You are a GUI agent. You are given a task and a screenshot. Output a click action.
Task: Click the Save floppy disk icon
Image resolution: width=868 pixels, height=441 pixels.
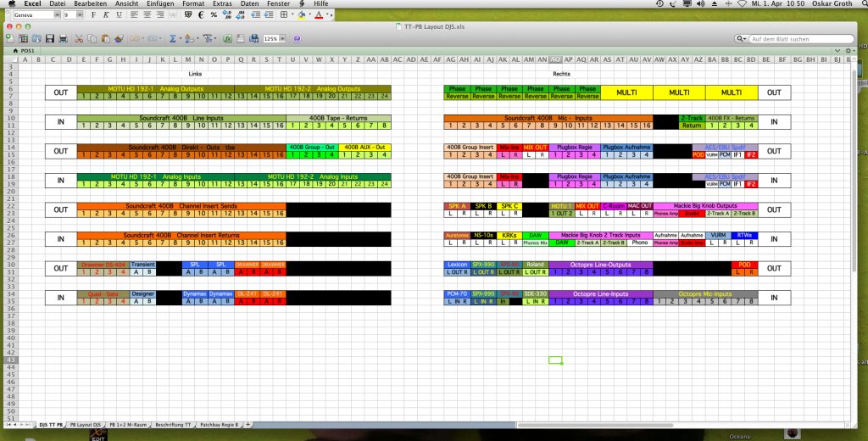point(50,39)
